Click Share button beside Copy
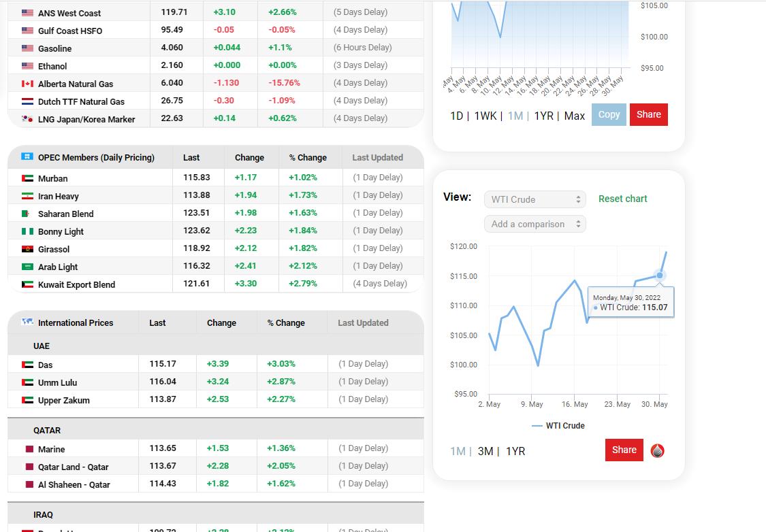This screenshot has height=532, width=766. coord(649,115)
